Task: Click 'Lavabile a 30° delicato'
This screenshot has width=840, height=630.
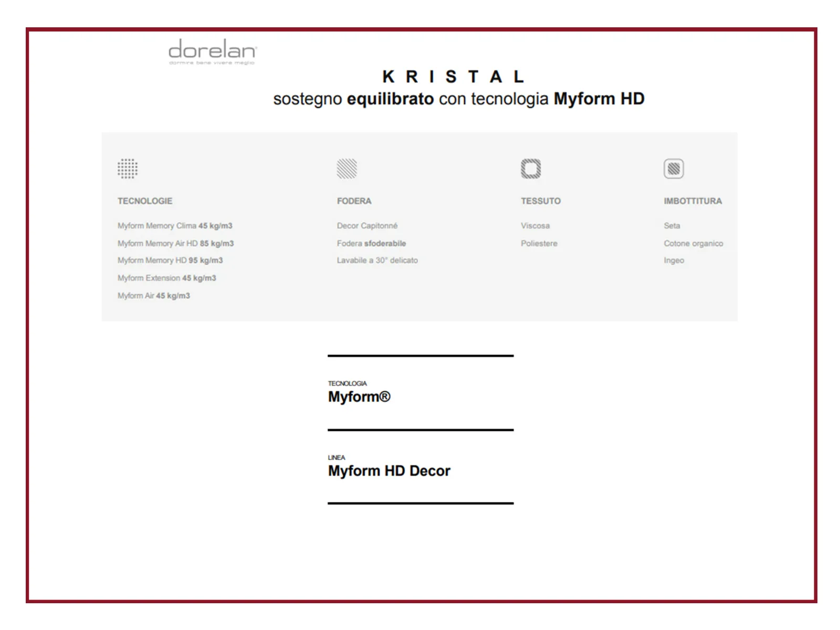Action: (x=377, y=260)
